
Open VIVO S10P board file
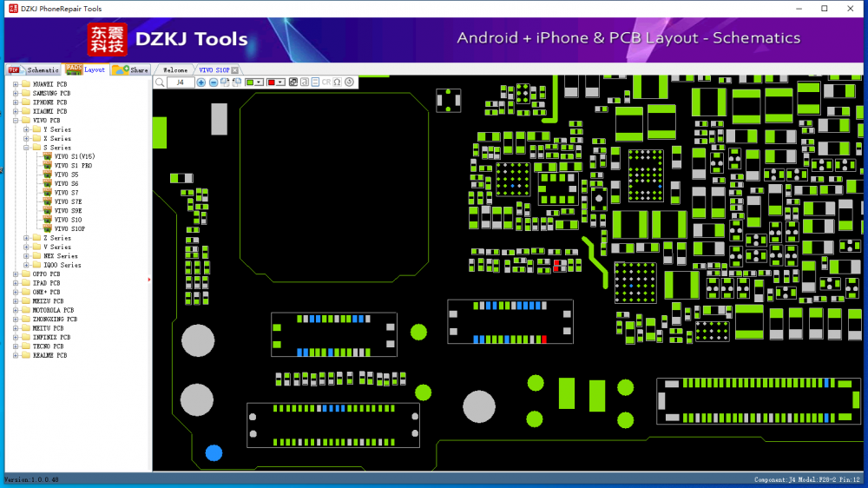pyautogui.click(x=69, y=228)
